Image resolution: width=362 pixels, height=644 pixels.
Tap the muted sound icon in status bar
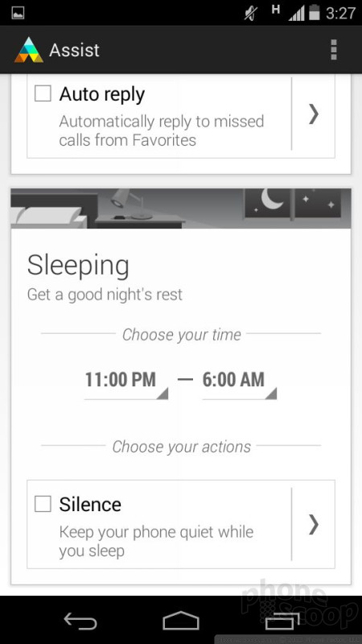251,13
